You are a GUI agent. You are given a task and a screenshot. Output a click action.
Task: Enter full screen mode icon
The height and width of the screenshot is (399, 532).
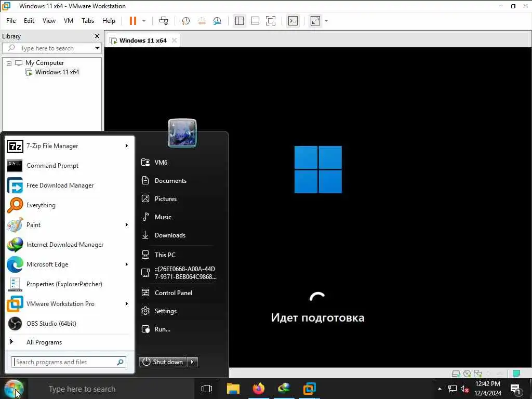click(270, 21)
